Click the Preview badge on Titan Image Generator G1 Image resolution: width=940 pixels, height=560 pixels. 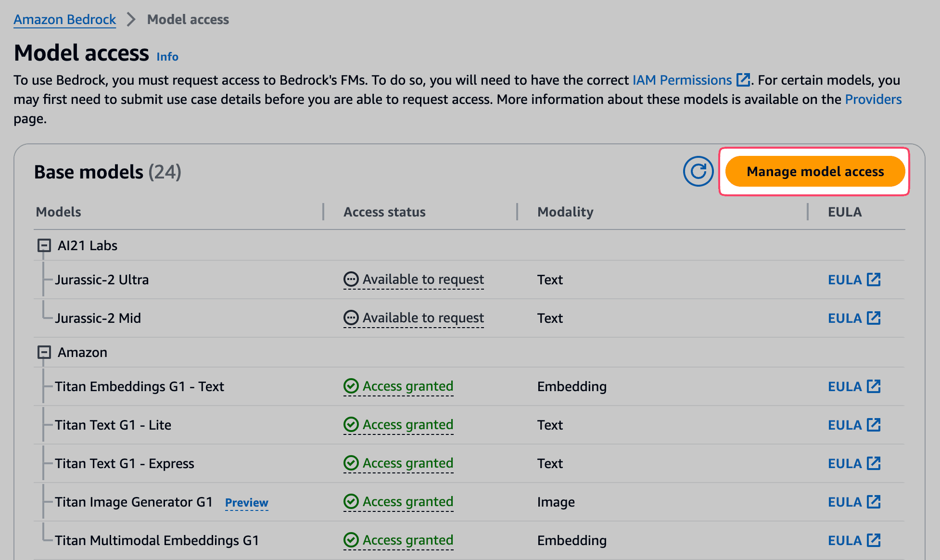246,503
